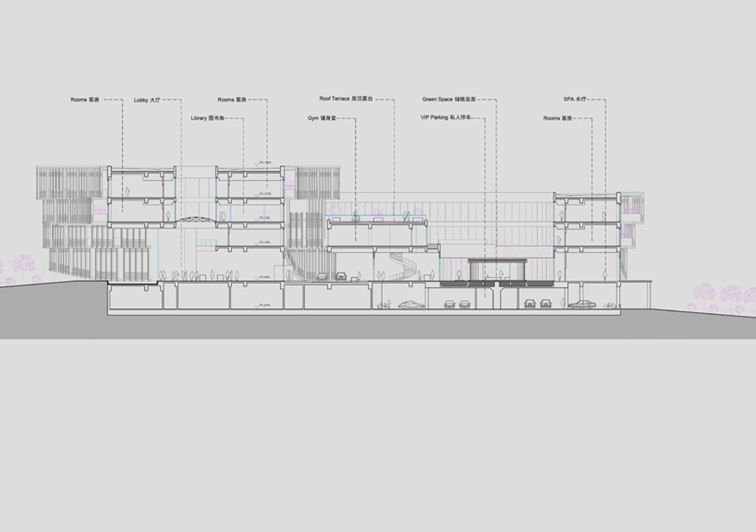Select the Library 图书角 annotation text
Screen dimensions: 756x532
pyautogui.click(x=208, y=118)
